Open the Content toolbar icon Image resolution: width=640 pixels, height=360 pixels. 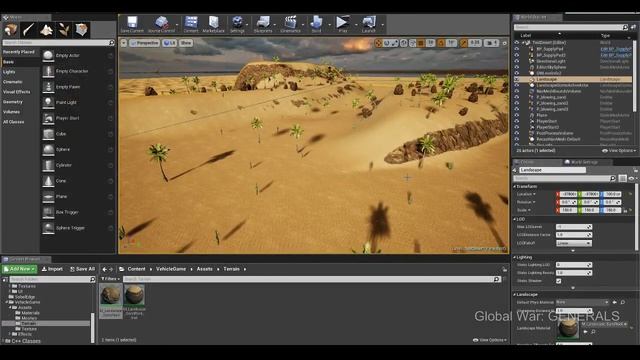pyautogui.click(x=191, y=22)
